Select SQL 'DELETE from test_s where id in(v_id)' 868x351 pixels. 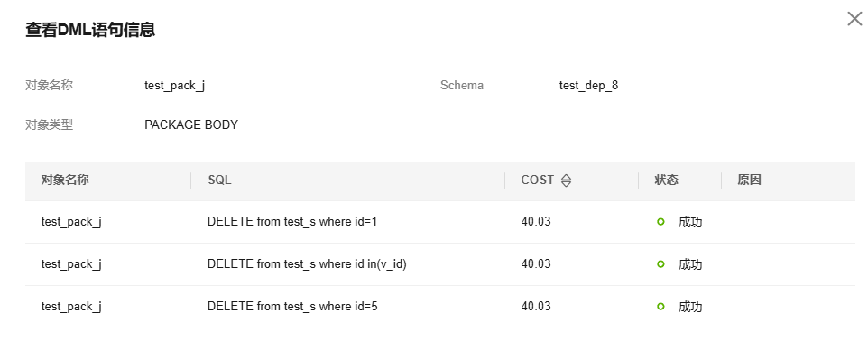point(308,264)
